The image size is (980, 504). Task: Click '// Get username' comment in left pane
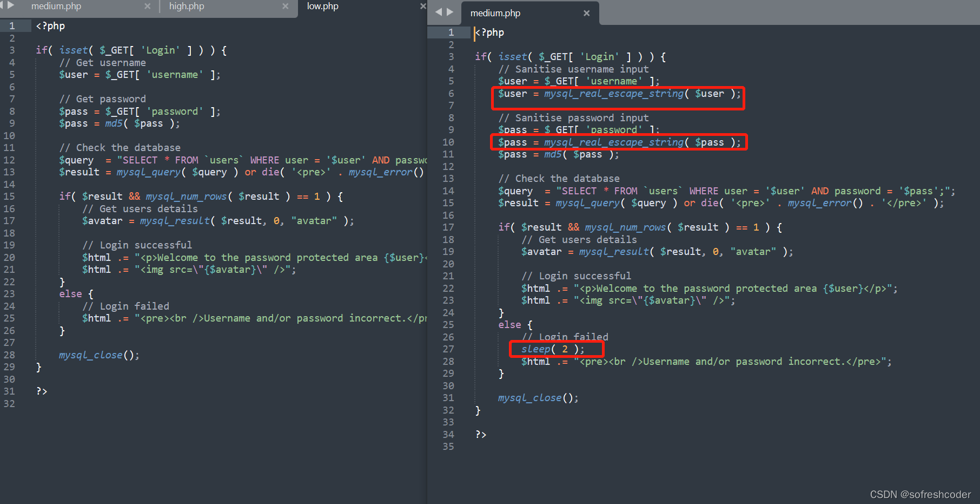coord(102,63)
